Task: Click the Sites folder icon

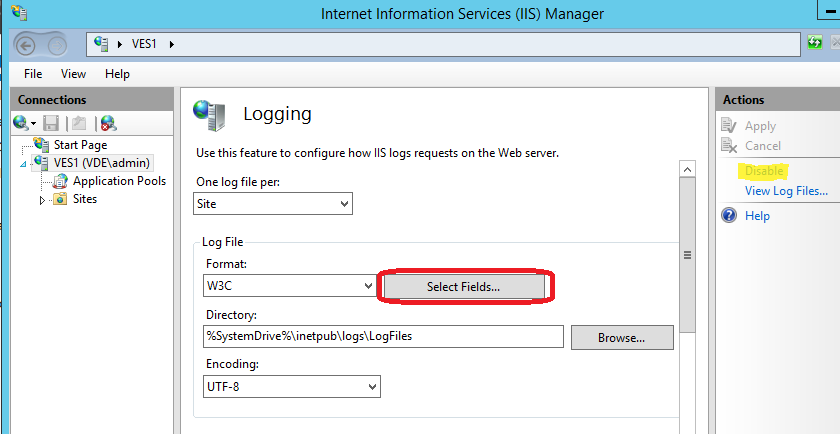Action: point(60,199)
